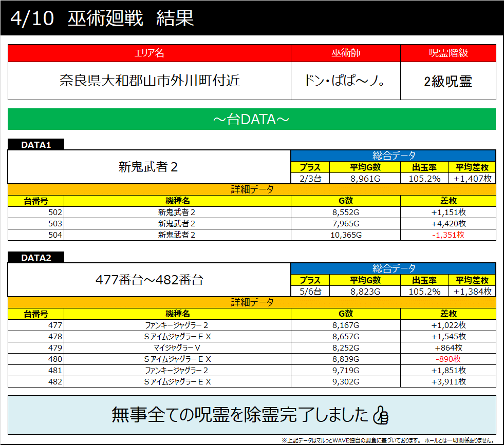Click game count '9,302G'
The height and width of the screenshot is (445, 504).
click(x=346, y=381)
